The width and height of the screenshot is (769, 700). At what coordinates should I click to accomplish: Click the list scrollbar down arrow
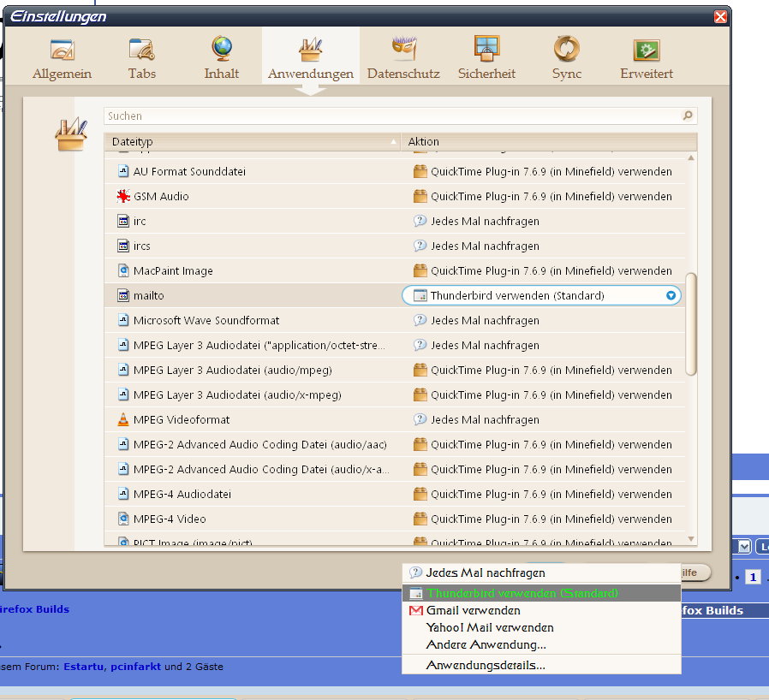tap(691, 539)
